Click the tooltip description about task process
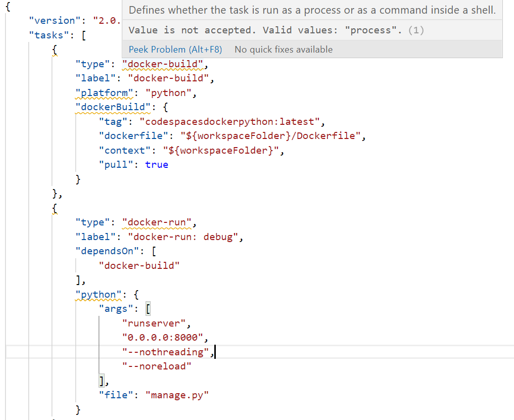514x420 pixels. coord(312,10)
